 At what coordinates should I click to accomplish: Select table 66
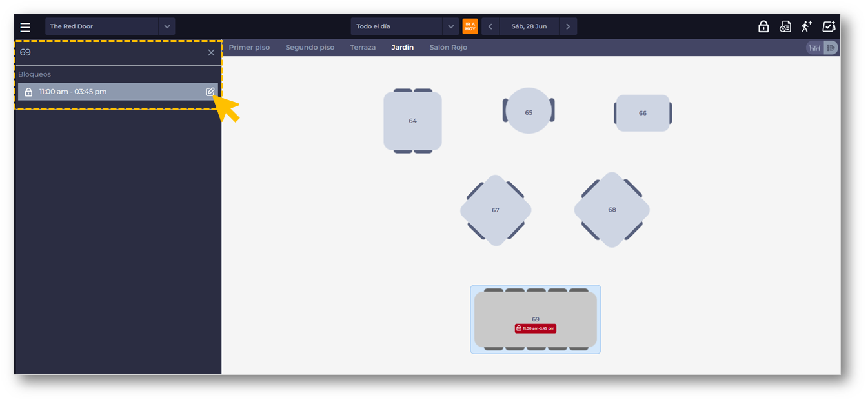click(643, 113)
